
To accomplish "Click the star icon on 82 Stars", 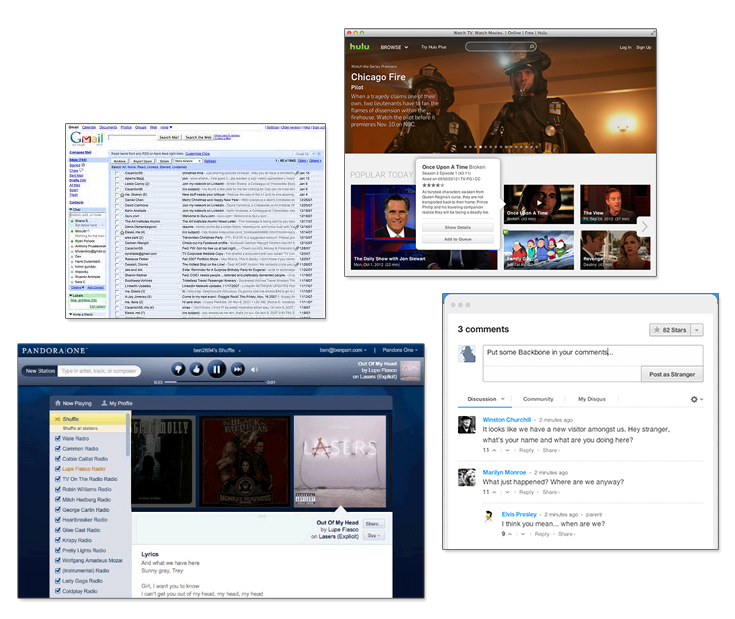I will point(657,330).
